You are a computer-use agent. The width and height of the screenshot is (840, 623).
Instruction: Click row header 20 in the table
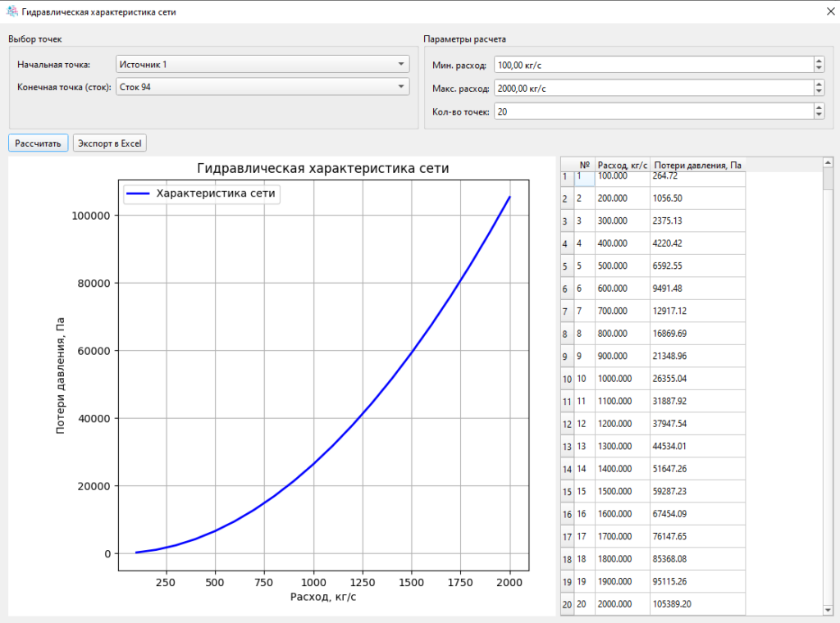[x=568, y=603]
